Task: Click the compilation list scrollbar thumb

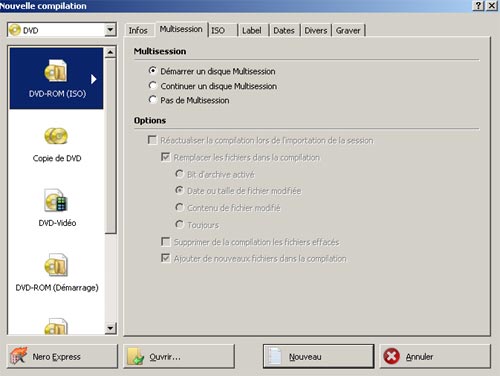Action: 110,146
